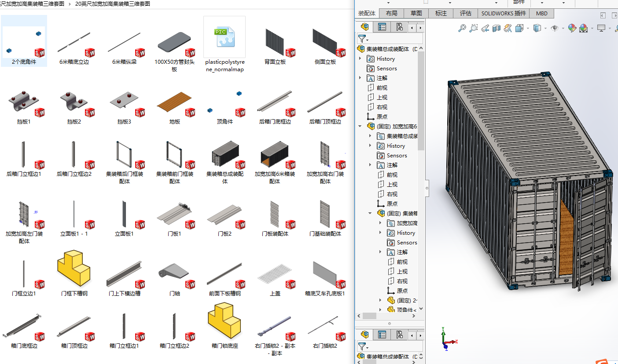Image resolution: width=618 pixels, height=364 pixels.
Task: Click the filter funnel in the upper feature tree
Action: tap(362, 39)
